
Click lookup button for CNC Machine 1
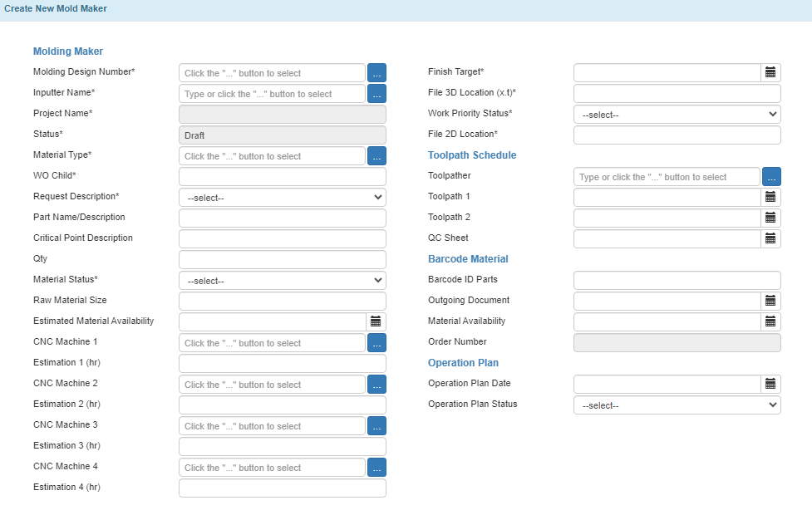pos(377,343)
